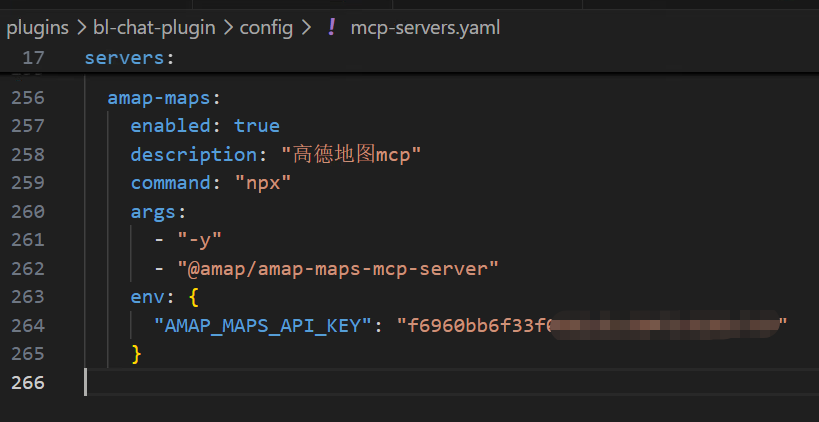Image resolution: width=819 pixels, height=422 pixels.
Task: Click line number 261 in gutter
Action: 28,240
